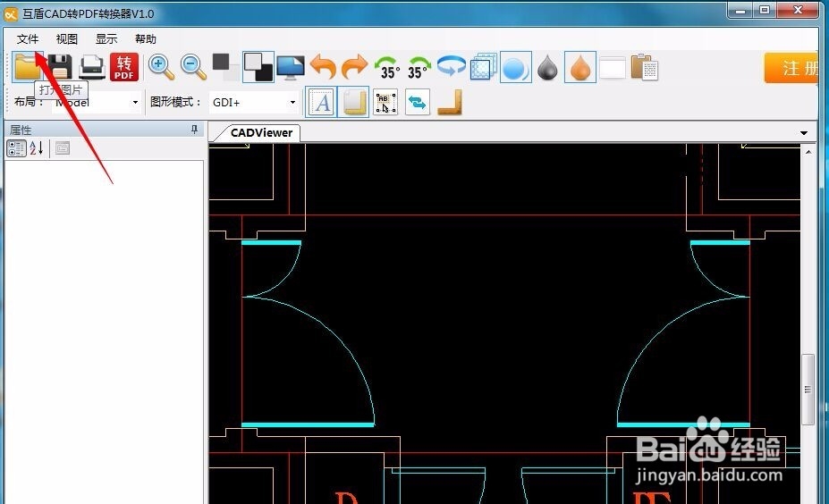Click the teal swap arrows icon
The height and width of the screenshot is (504, 829).
(417, 102)
